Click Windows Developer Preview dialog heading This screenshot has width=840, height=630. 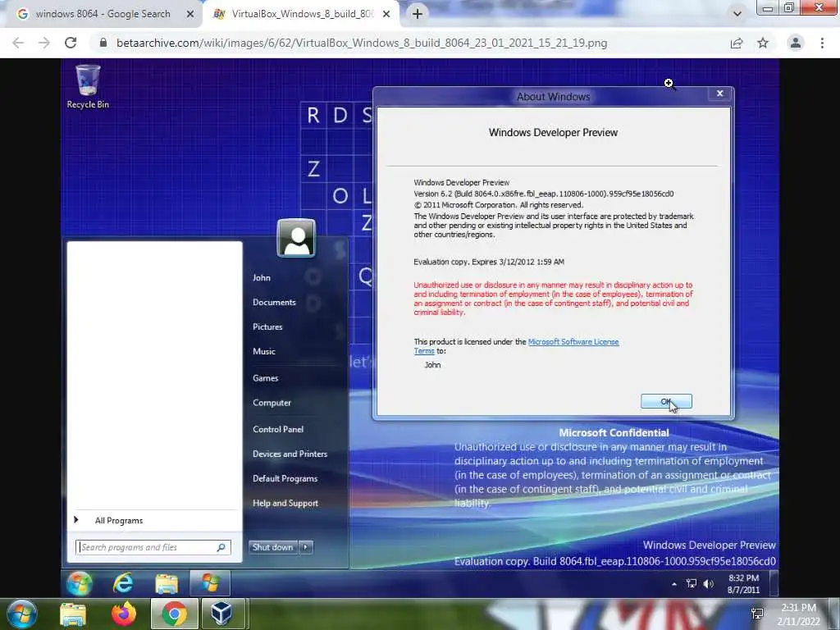[553, 132]
